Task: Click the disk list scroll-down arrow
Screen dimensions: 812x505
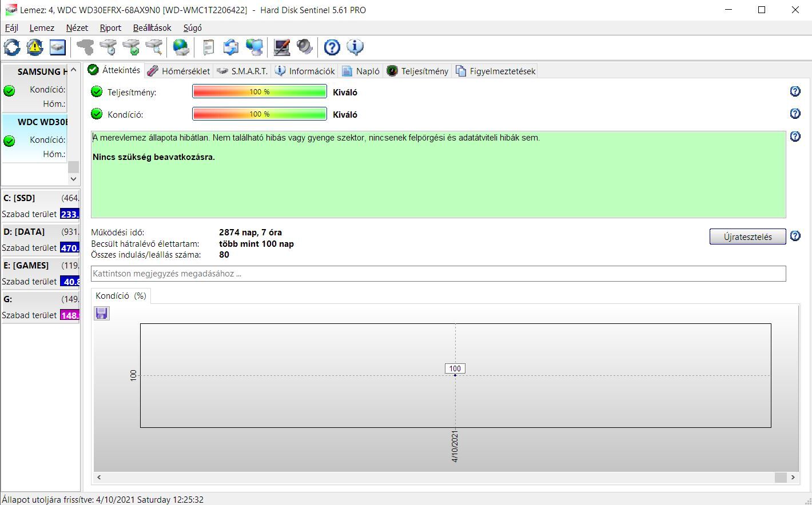Action: click(x=73, y=179)
